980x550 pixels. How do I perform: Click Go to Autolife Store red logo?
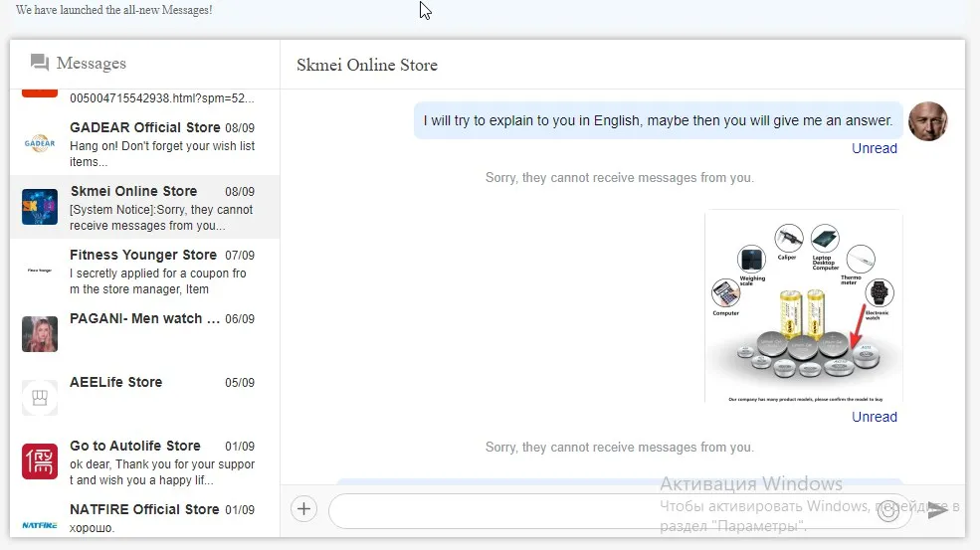tap(40, 461)
